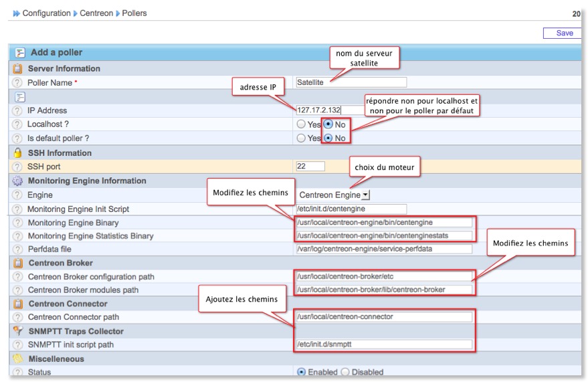
Task: Click the help icon next to SSH port
Action: coord(17,167)
